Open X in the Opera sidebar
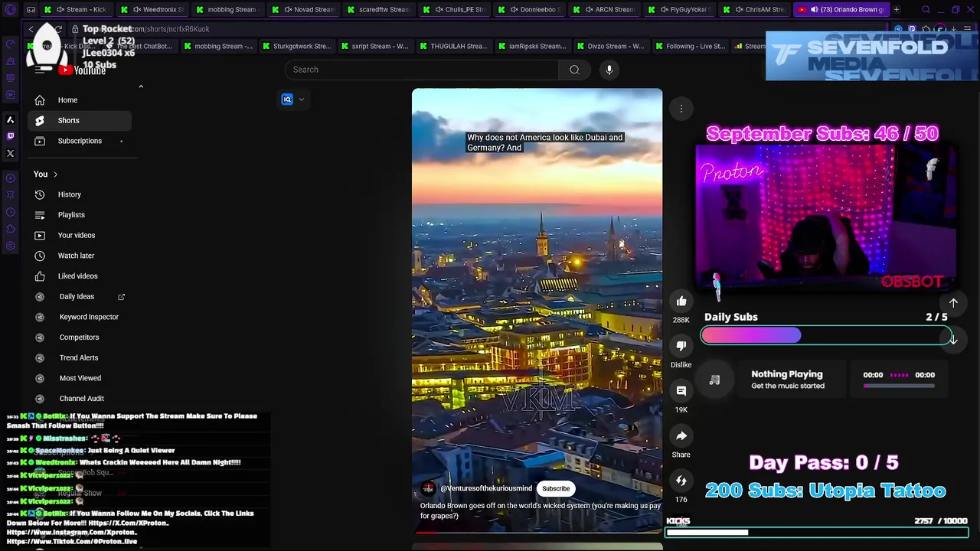 [11, 153]
